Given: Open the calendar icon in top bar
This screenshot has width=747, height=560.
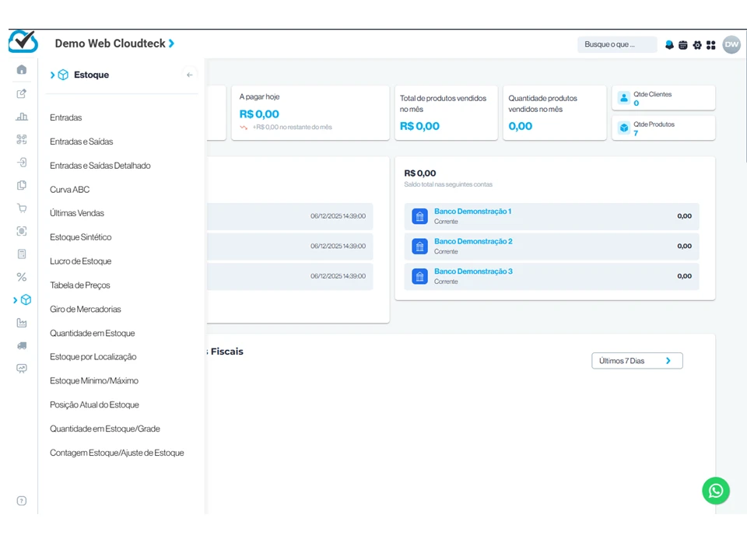Looking at the screenshot, I should pos(683,45).
